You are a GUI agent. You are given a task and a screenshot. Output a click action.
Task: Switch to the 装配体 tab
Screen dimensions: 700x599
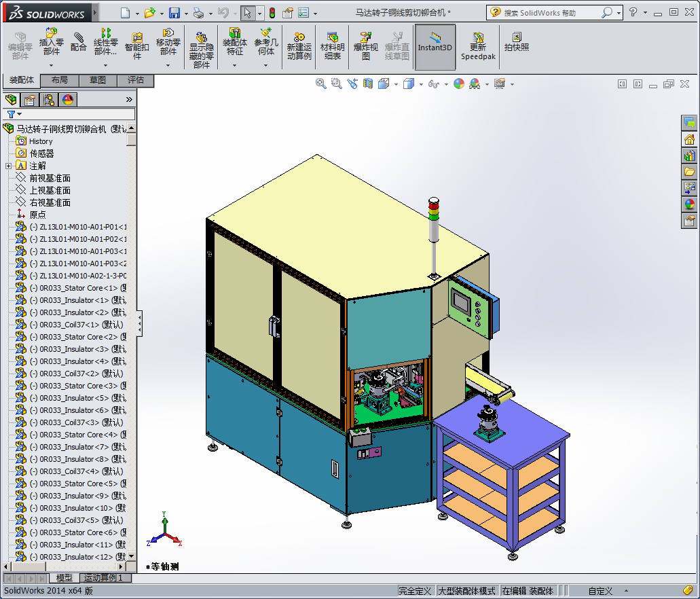[x=22, y=80]
